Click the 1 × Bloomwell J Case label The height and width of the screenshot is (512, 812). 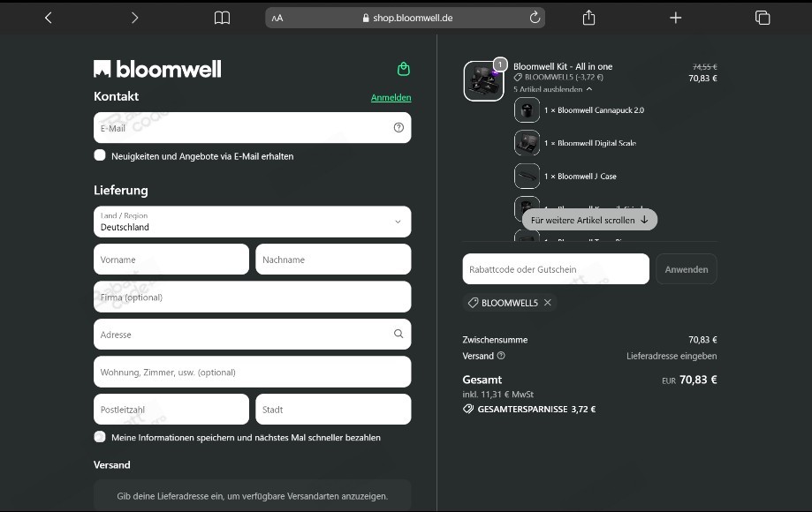[580, 177]
